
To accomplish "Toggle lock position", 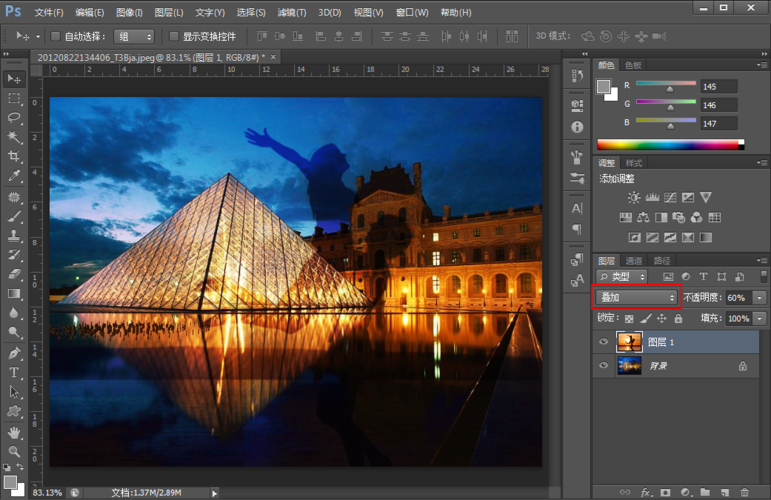I will tap(662, 319).
